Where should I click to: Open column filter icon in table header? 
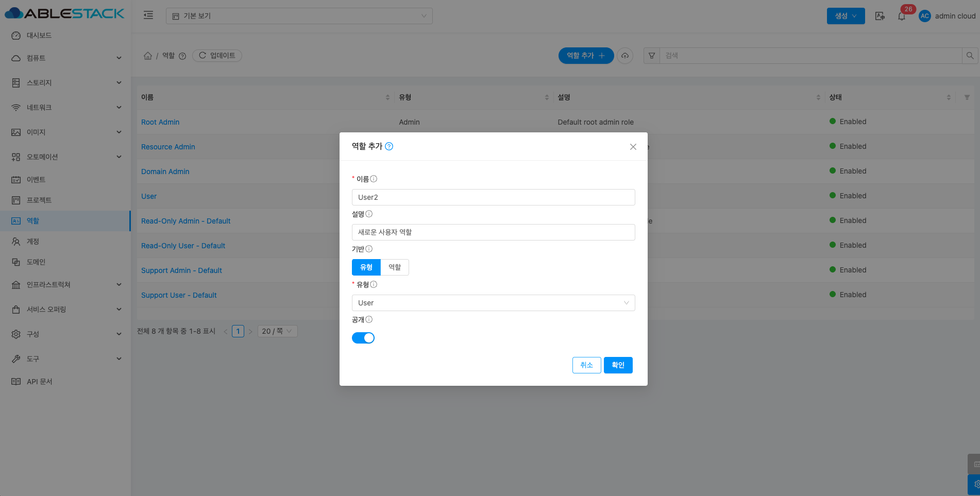[x=967, y=97]
